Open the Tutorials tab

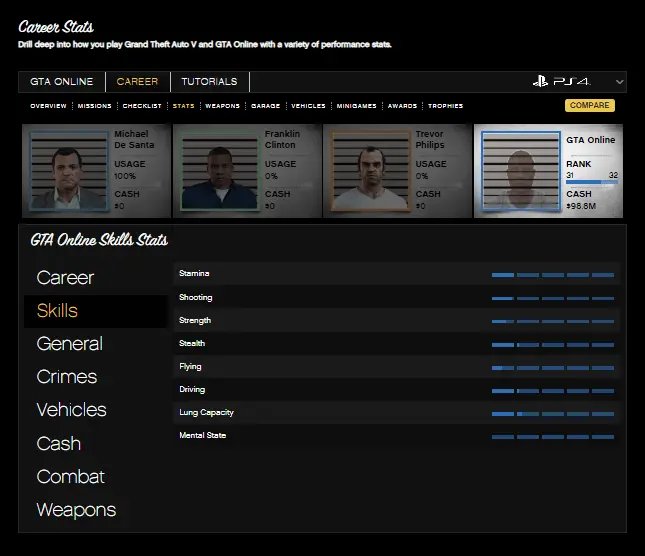point(209,82)
